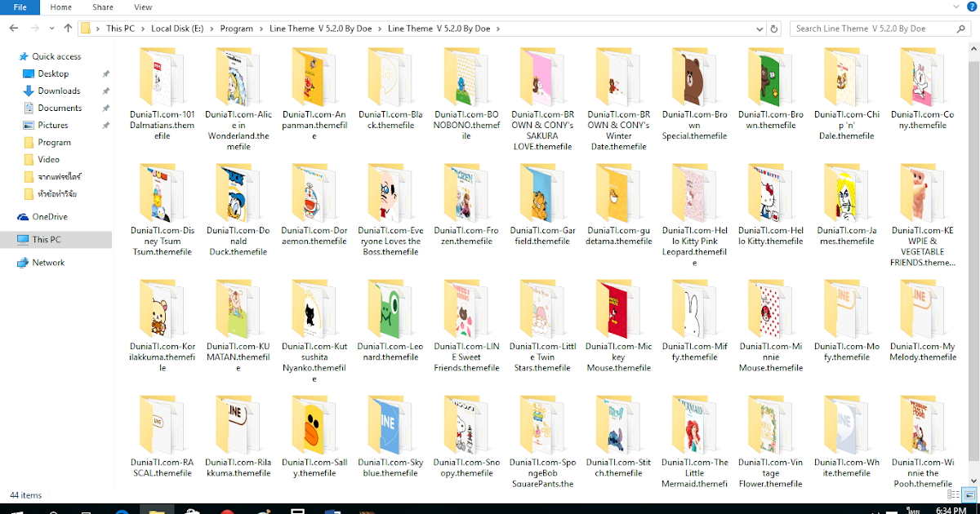
Task: Select Mickey Mouse themefile folder
Action: tap(618, 325)
